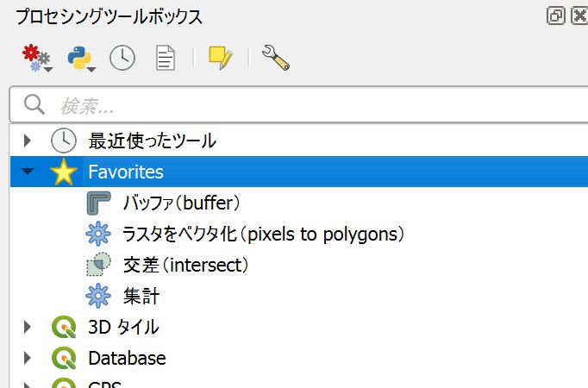588x388 pixels.
Task: Click the 集計 gear icon
Action: [x=98, y=296]
